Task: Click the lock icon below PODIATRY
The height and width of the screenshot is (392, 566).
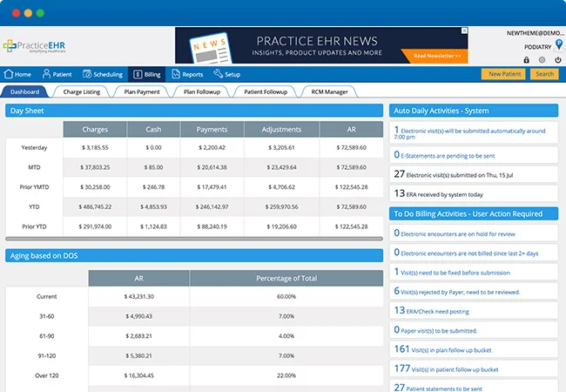Action: pos(526,60)
